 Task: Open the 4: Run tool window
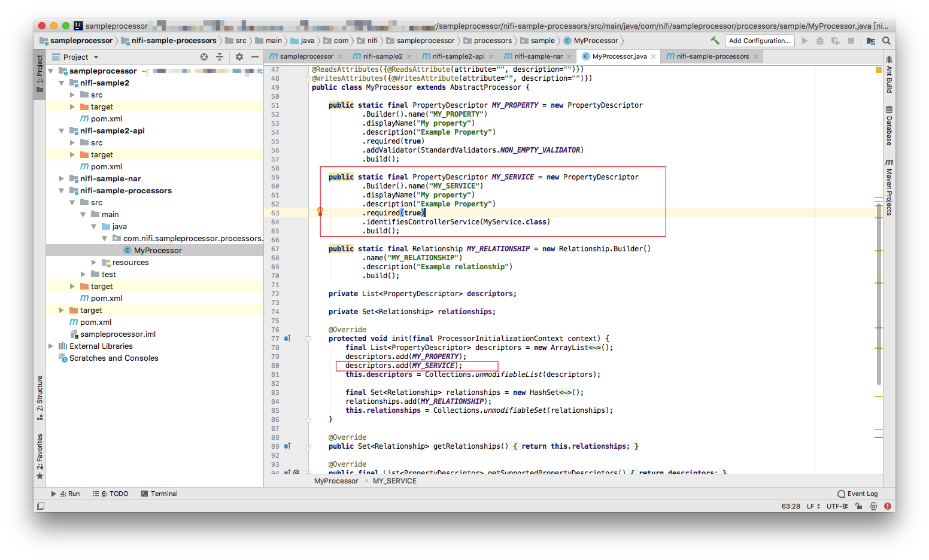point(66,494)
